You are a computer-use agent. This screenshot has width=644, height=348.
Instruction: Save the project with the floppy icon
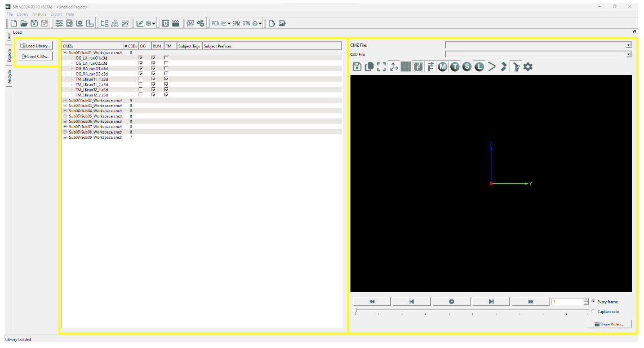34,24
